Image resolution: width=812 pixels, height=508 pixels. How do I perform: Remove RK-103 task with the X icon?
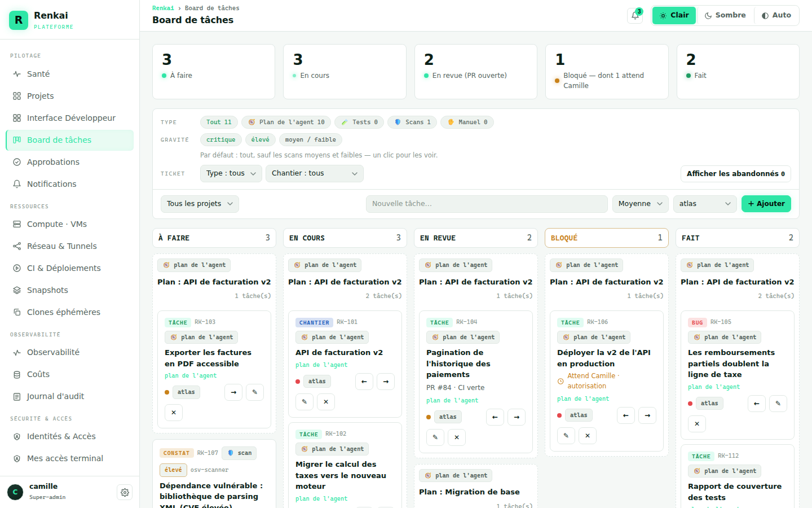pos(174,413)
